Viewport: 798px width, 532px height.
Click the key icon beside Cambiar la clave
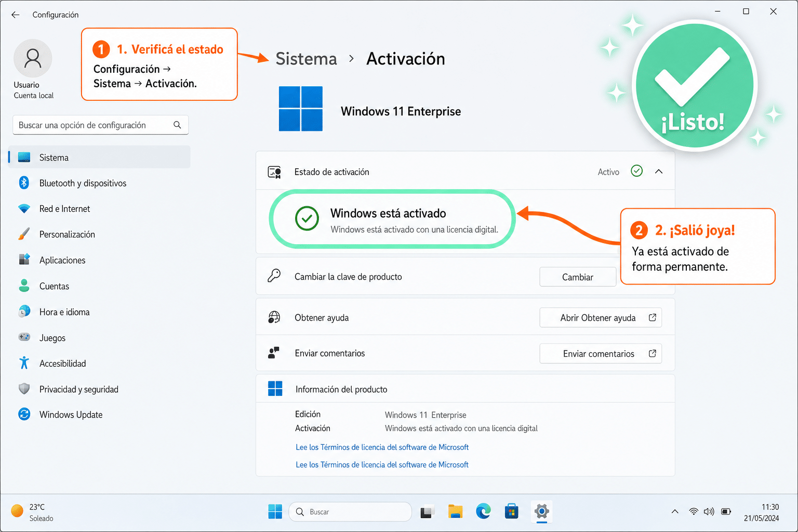tap(274, 276)
